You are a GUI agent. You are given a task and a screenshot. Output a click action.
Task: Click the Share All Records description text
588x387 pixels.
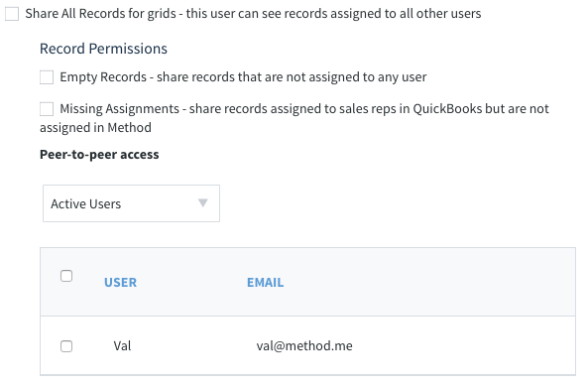point(253,14)
